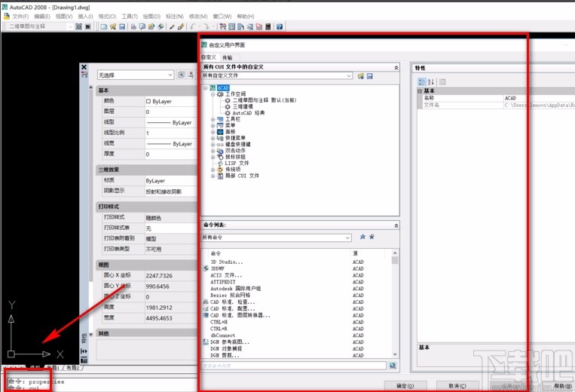
Task: Click the Sheet Set Manager icon
Action: tap(250, 26)
